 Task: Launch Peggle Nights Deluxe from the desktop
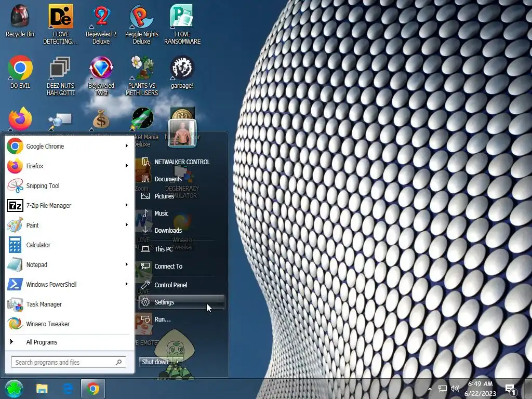click(x=141, y=24)
